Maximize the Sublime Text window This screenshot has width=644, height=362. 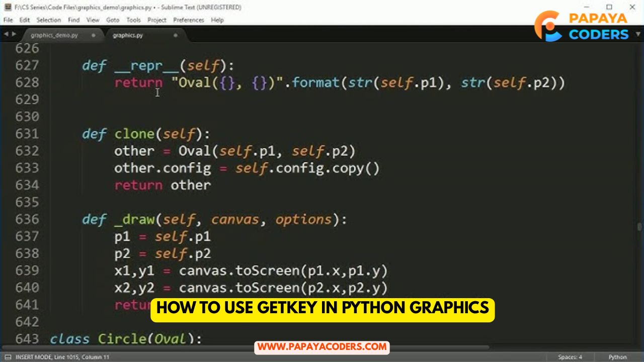click(609, 7)
